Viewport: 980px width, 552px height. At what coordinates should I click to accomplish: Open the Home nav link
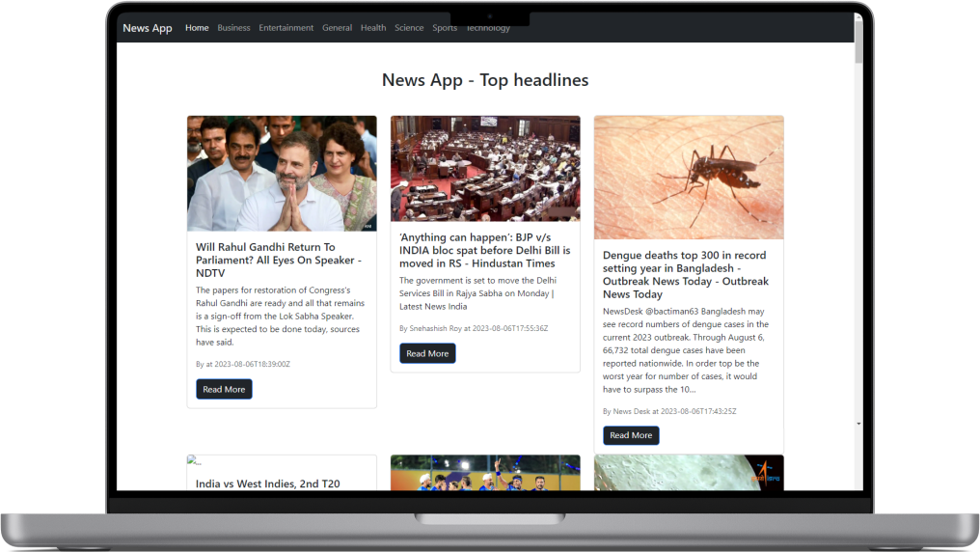tap(197, 28)
